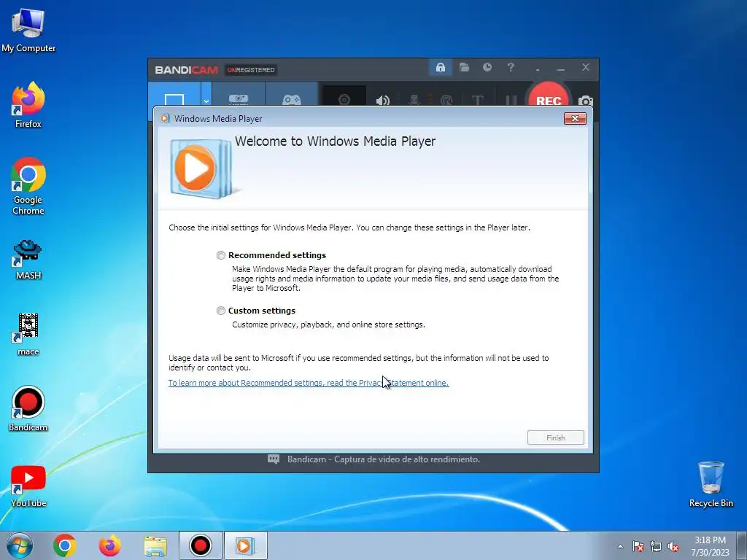Expand Bandicam screen mode dropdown arrow
The width and height of the screenshot is (747, 560).
(x=206, y=99)
